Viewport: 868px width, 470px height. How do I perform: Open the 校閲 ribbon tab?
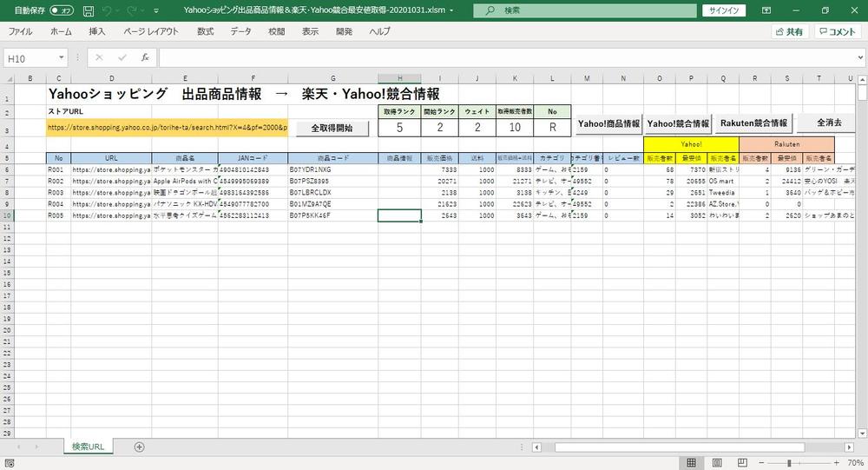tap(277, 31)
